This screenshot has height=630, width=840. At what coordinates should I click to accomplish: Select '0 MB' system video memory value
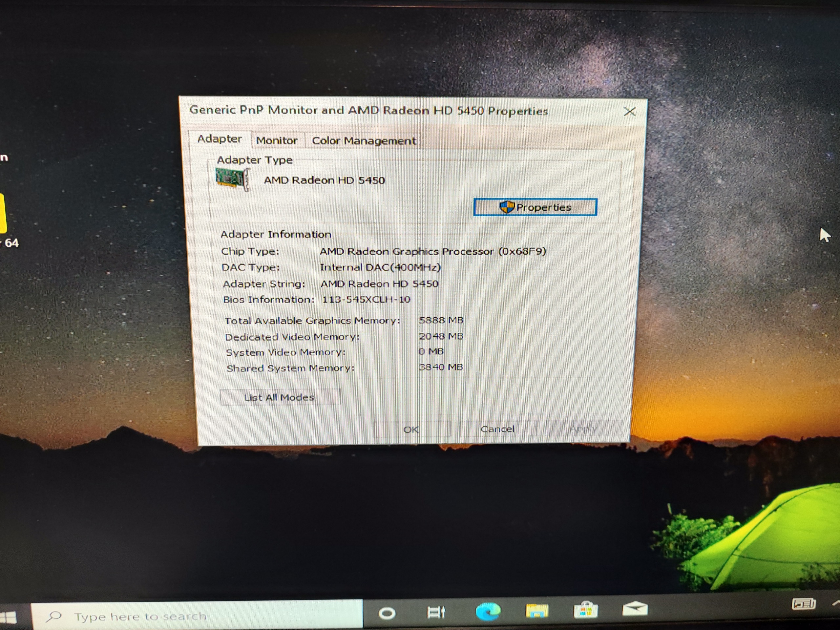431,351
